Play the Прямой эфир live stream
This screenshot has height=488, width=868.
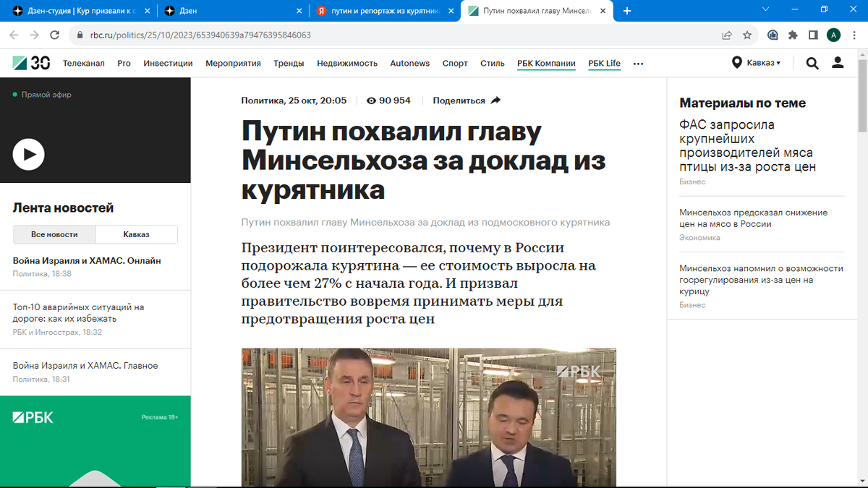coord(29,154)
